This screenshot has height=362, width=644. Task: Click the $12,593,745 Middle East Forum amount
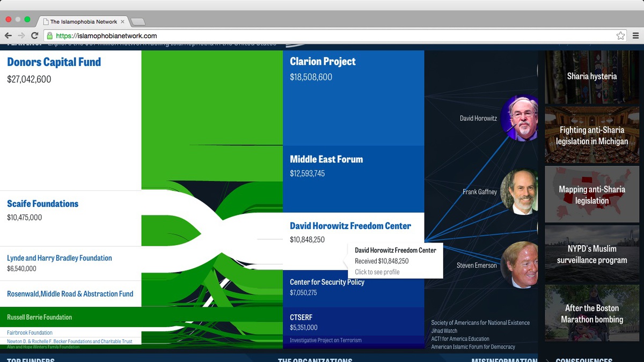click(x=307, y=174)
